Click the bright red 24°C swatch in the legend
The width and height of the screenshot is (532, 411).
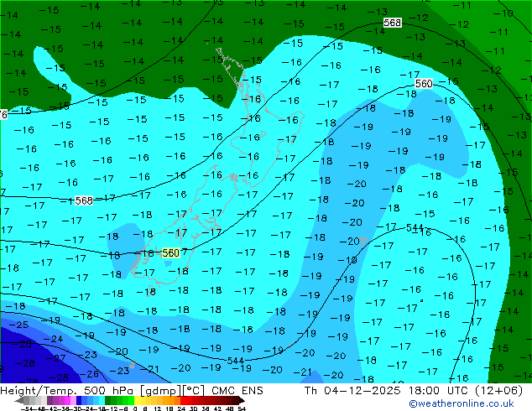183,401
